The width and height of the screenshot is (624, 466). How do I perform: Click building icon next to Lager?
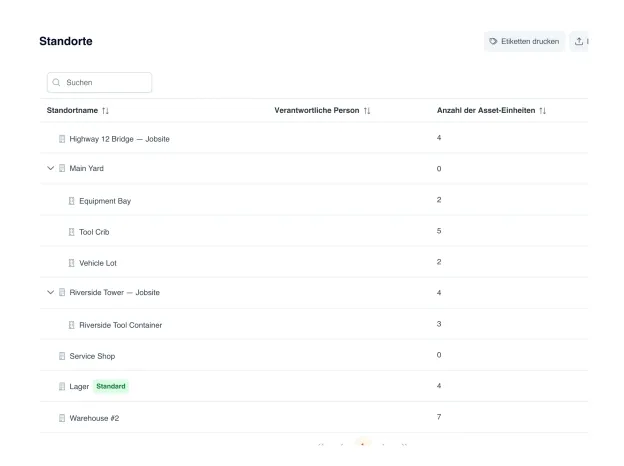click(62, 386)
